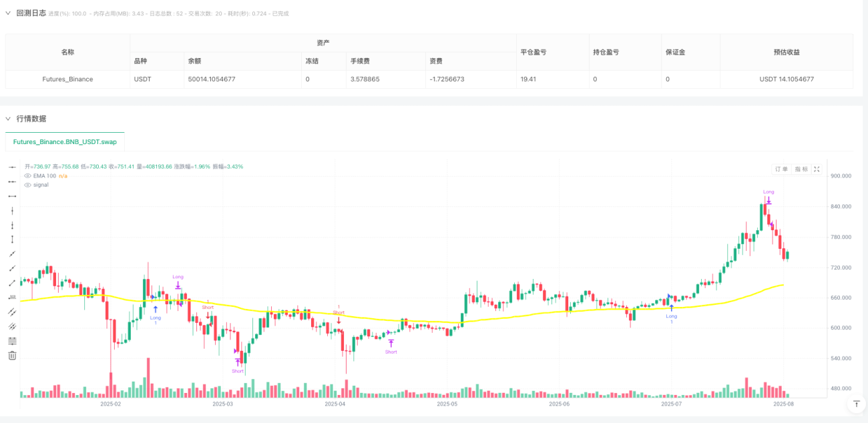Screen dimensions: 868x423
Task: Click the back-to-top arrow button
Action: (x=856, y=404)
